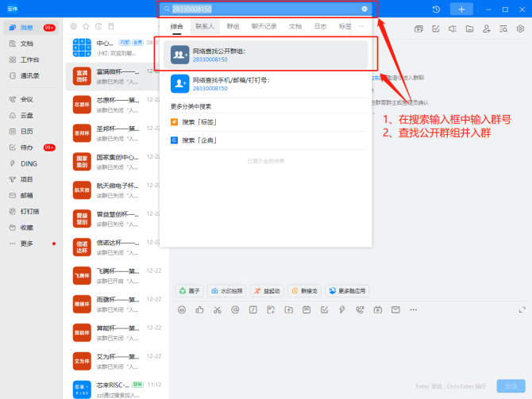Expand the message input area

click(x=522, y=310)
